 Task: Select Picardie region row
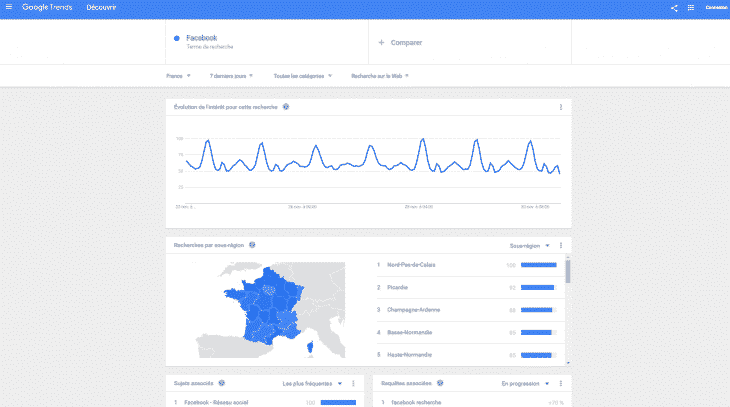[470, 288]
